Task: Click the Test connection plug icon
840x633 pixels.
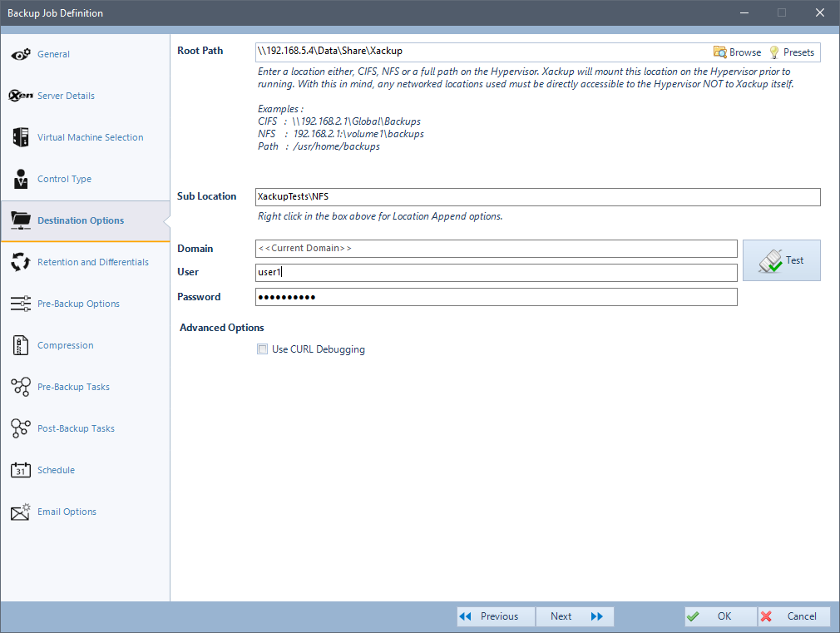Action: tap(770, 261)
